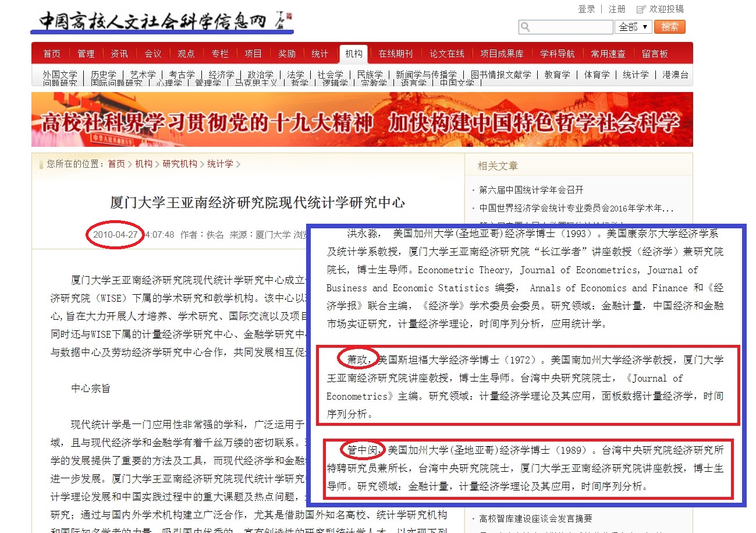Open the 统计 navigation tab
This screenshot has height=533, width=756.
pos(320,54)
